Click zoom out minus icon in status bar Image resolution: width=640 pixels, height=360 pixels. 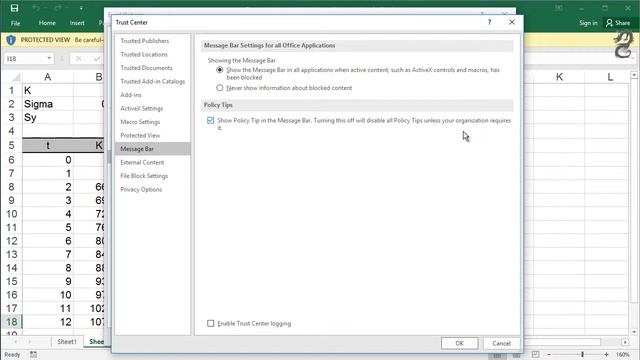pyautogui.click(x=549, y=355)
